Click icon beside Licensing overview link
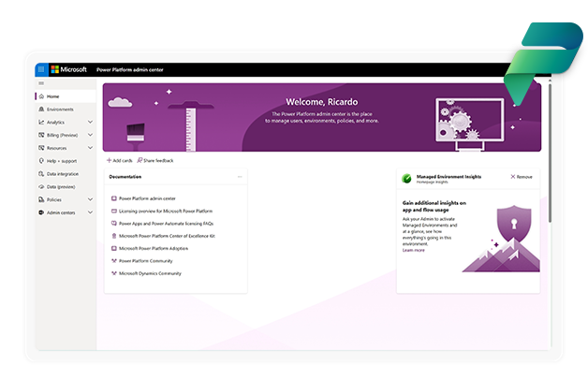Screen dimensions: 588x365 [114, 211]
